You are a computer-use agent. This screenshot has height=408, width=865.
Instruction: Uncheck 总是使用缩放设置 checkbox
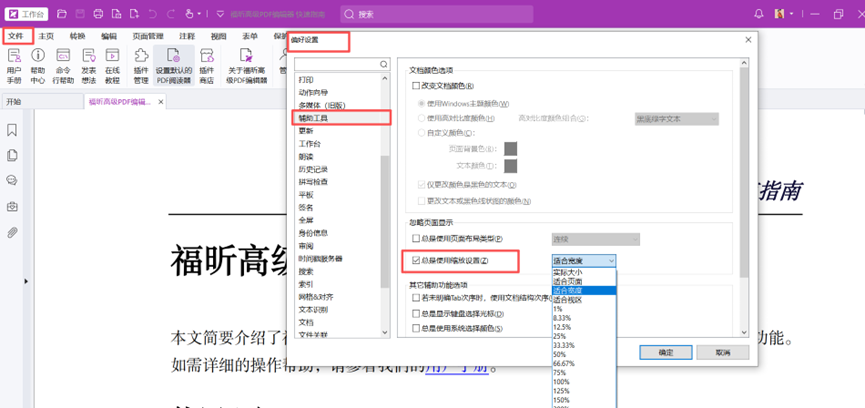pyautogui.click(x=416, y=261)
